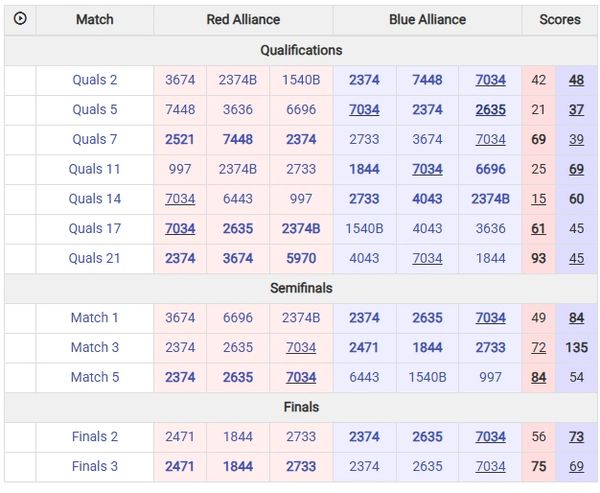Open the Quals 5 match link

95,110
